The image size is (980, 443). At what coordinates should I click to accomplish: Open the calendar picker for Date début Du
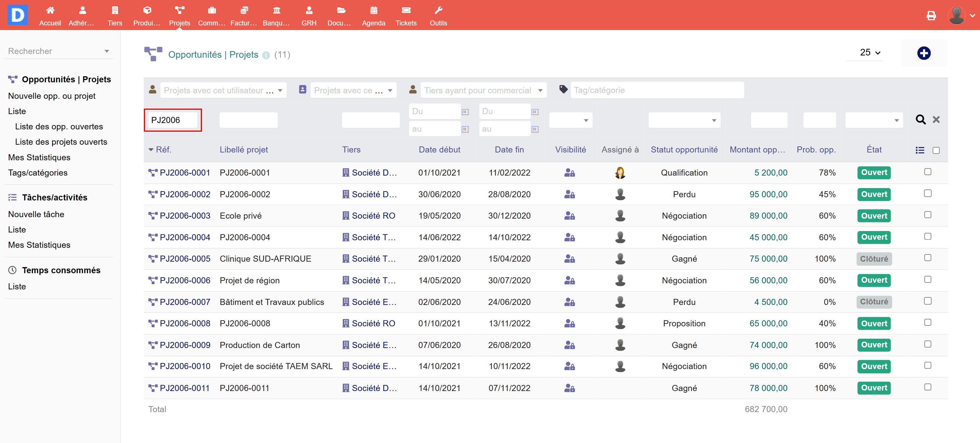[465, 112]
